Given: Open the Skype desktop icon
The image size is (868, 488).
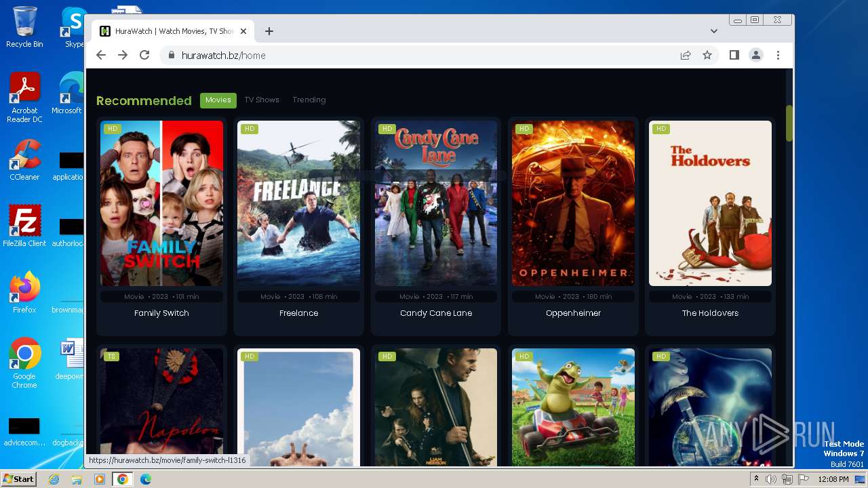Looking at the screenshot, I should (73, 27).
